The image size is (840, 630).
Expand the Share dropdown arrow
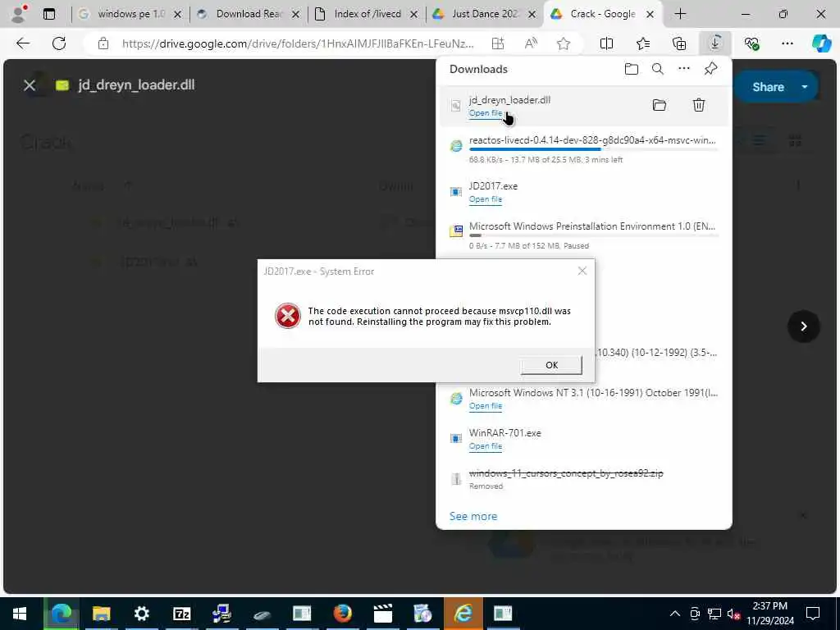(x=805, y=87)
